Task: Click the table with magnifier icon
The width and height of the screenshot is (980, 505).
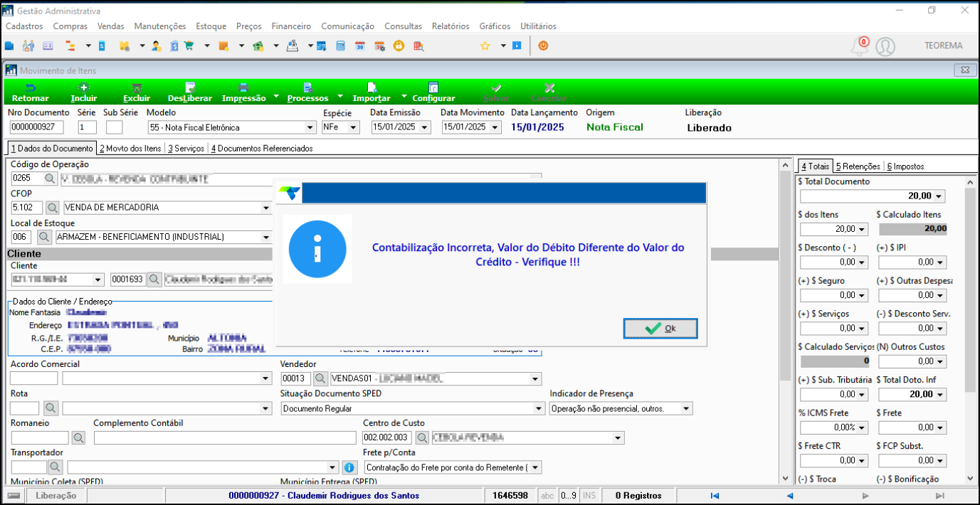Action: 418,46
